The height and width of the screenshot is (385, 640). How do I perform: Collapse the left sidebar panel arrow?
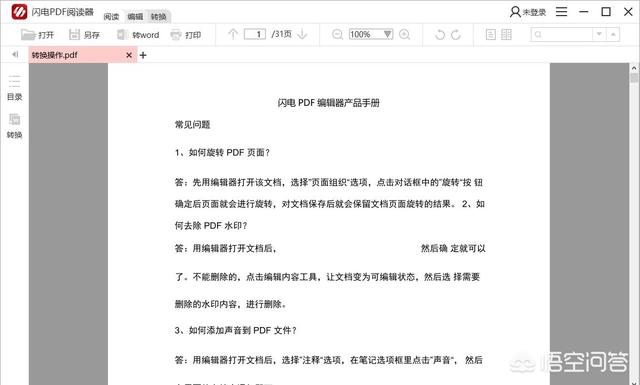point(15,54)
